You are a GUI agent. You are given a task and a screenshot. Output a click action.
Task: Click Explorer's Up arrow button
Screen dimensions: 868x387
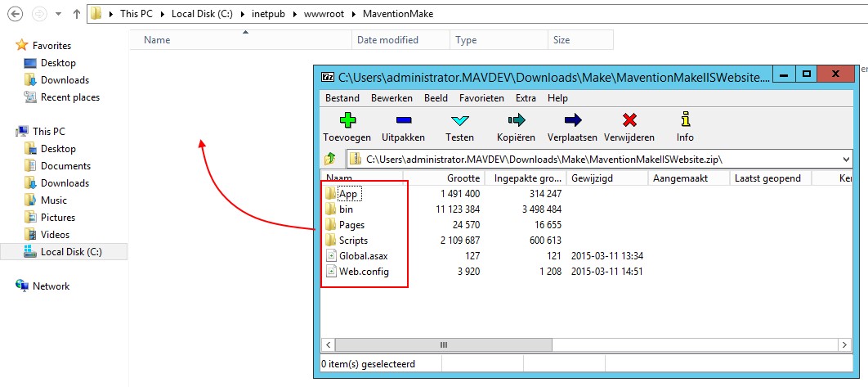pyautogui.click(x=76, y=14)
